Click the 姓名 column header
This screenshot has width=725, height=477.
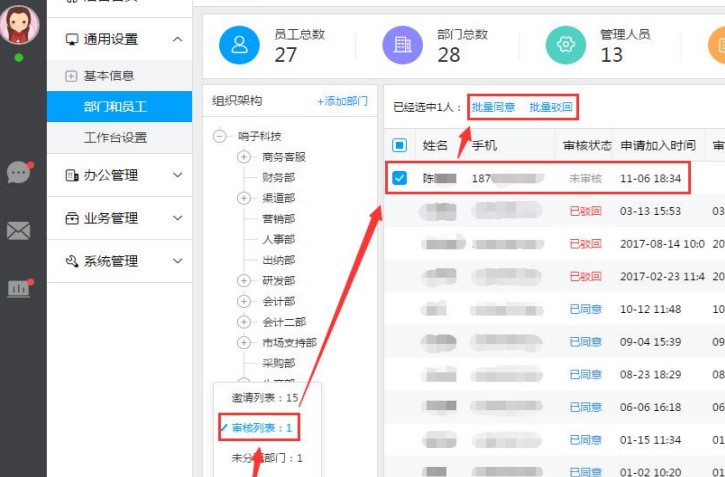[435, 146]
